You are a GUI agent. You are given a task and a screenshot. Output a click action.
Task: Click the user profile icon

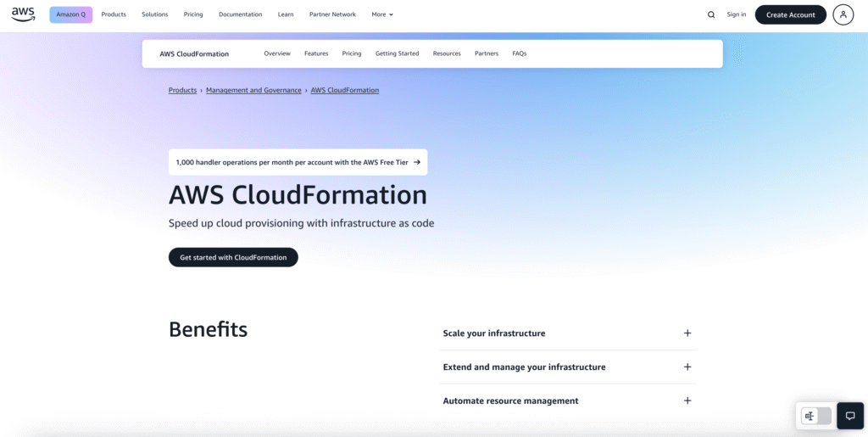coord(843,15)
